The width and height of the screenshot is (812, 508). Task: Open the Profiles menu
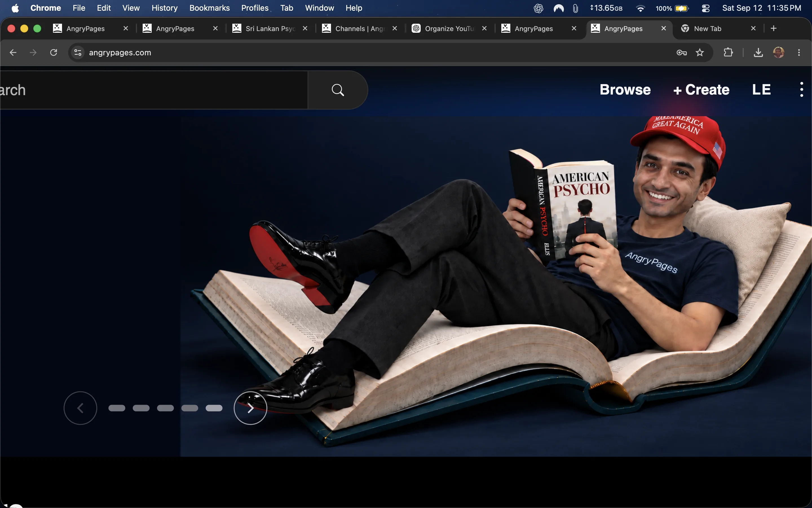point(255,8)
